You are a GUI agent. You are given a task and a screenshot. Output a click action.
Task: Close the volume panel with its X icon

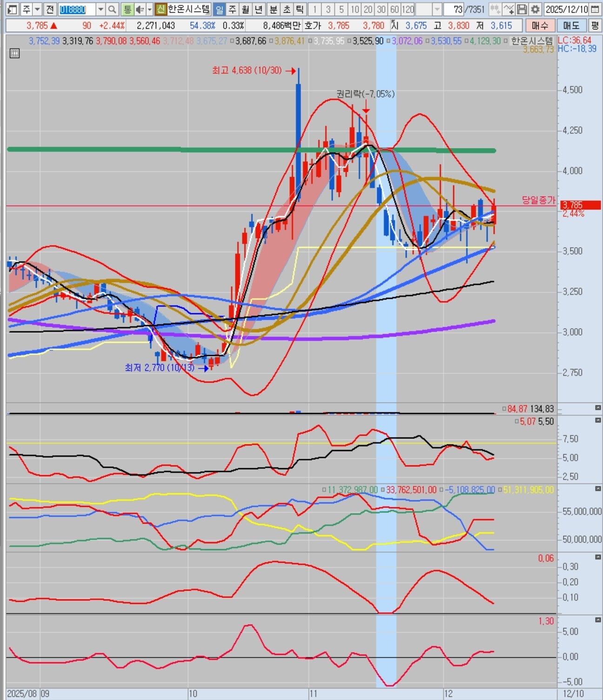(x=598, y=408)
